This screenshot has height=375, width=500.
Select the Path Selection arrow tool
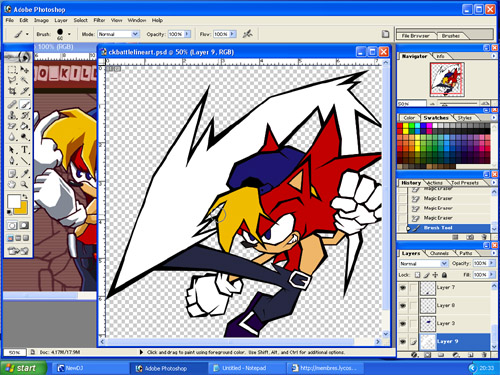(12, 150)
